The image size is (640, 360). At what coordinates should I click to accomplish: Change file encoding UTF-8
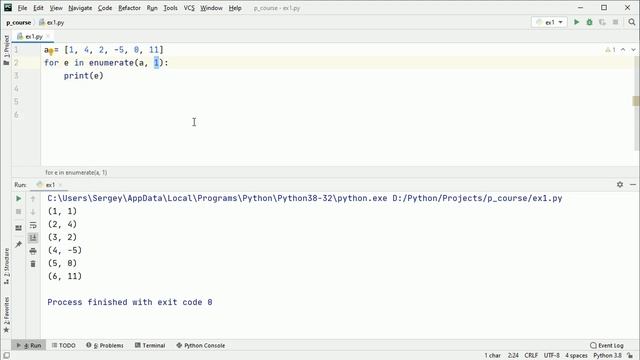coord(551,356)
